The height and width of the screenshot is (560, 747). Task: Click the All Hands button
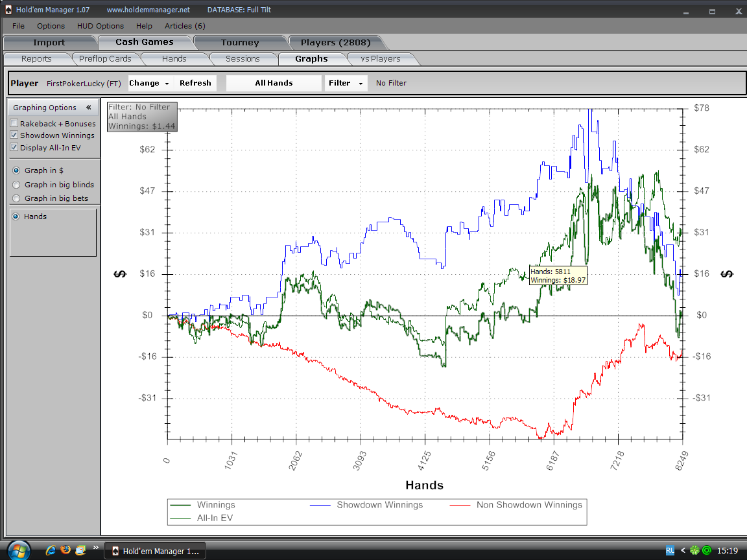(274, 83)
